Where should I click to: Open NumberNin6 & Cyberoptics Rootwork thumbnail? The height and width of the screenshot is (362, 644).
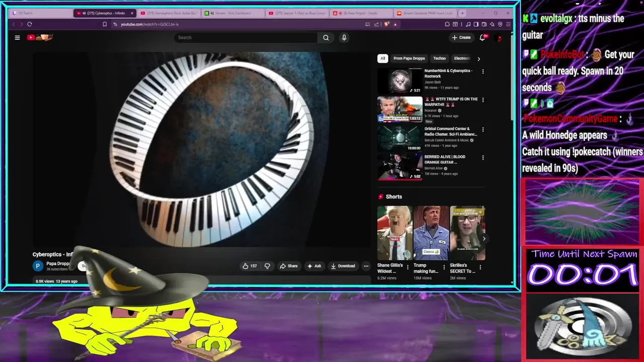(x=400, y=80)
